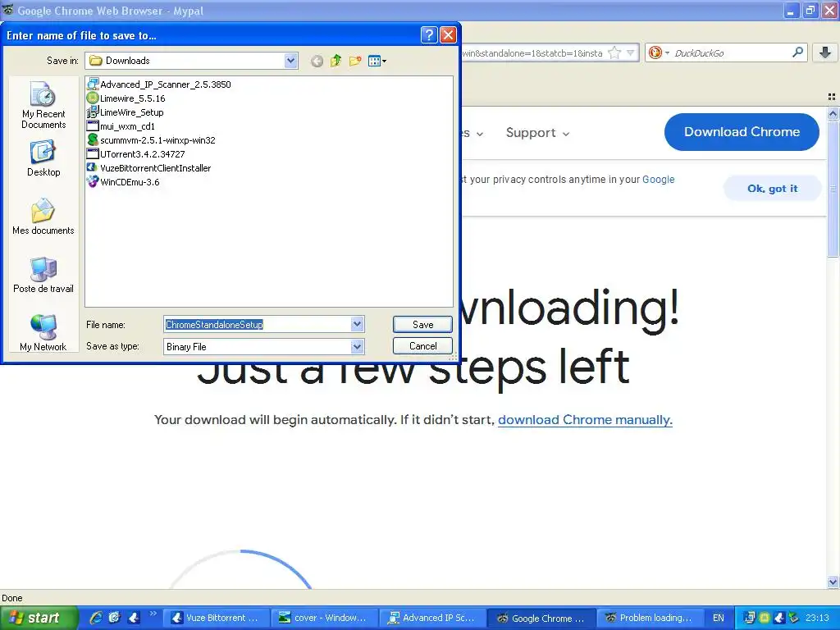The width and height of the screenshot is (840, 630).
Task: Click the system tray clock 23:13
Action: (817, 618)
